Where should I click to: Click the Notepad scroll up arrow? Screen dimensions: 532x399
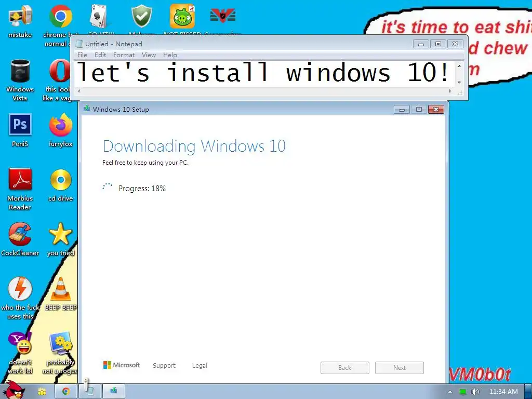point(459,66)
